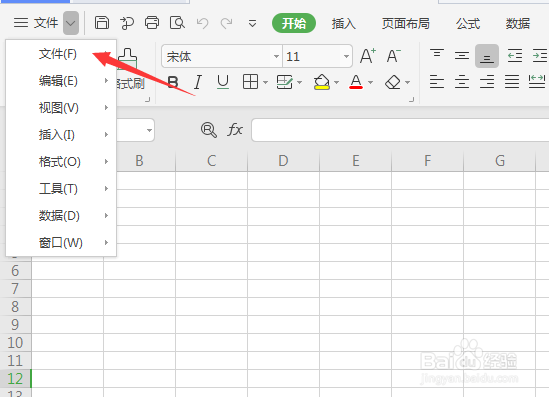The height and width of the screenshot is (397, 549).
Task: Select column C header
Action: pos(211,161)
